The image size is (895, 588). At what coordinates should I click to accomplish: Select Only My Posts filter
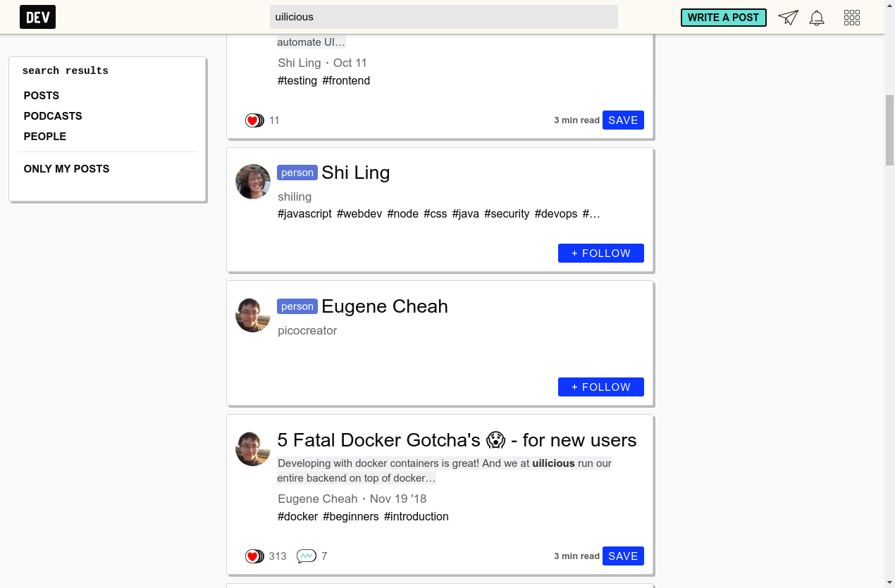tap(67, 169)
